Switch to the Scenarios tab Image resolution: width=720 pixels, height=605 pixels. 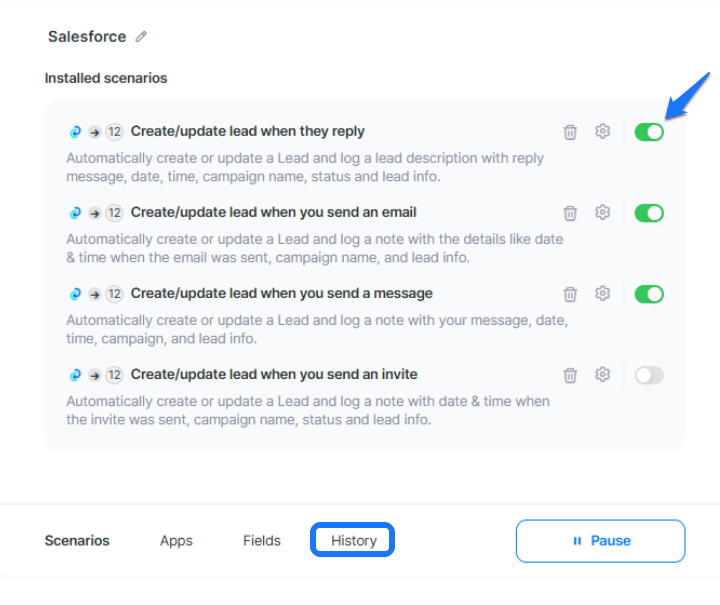point(77,541)
